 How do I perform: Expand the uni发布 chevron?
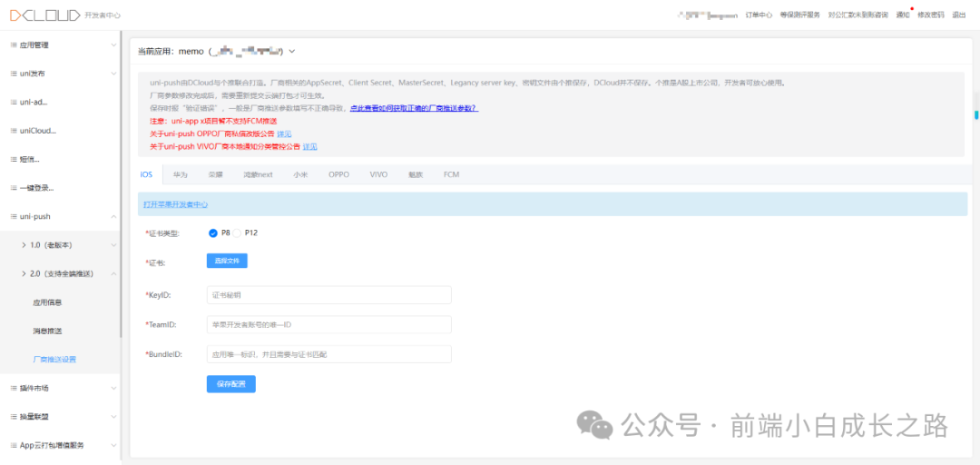pos(113,74)
